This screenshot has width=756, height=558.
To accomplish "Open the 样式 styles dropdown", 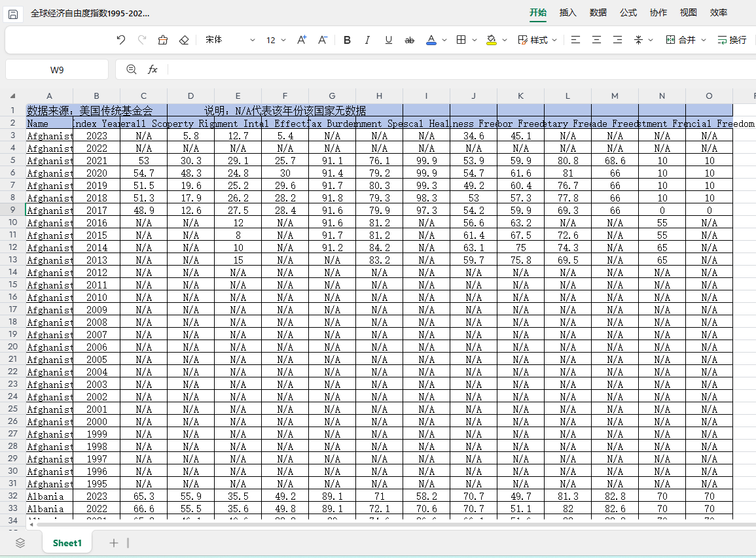I will 537,40.
